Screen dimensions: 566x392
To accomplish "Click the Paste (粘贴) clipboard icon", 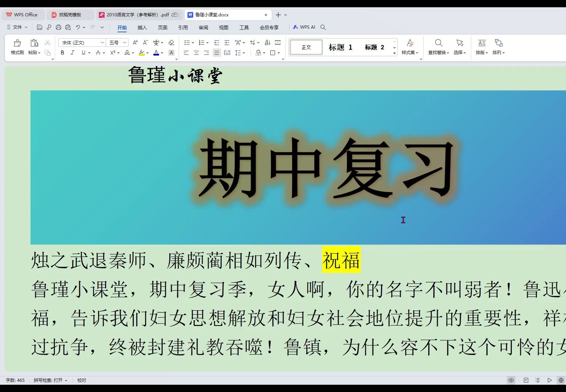I will pyautogui.click(x=34, y=43).
